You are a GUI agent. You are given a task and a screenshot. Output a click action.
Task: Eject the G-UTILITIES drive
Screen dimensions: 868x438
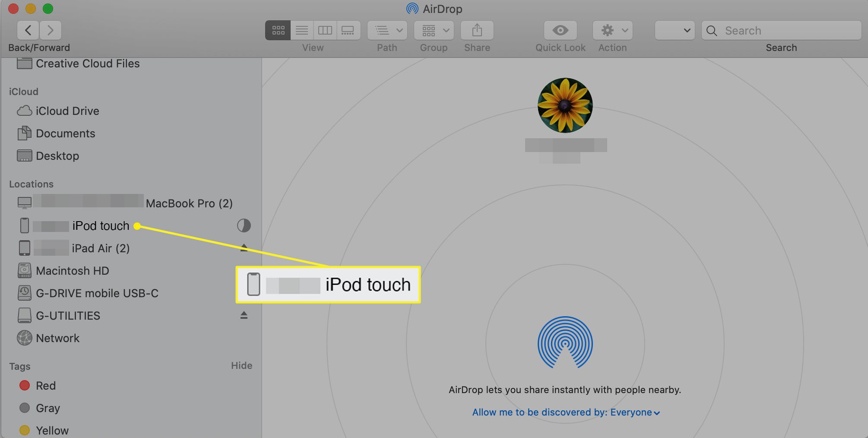[x=244, y=315]
